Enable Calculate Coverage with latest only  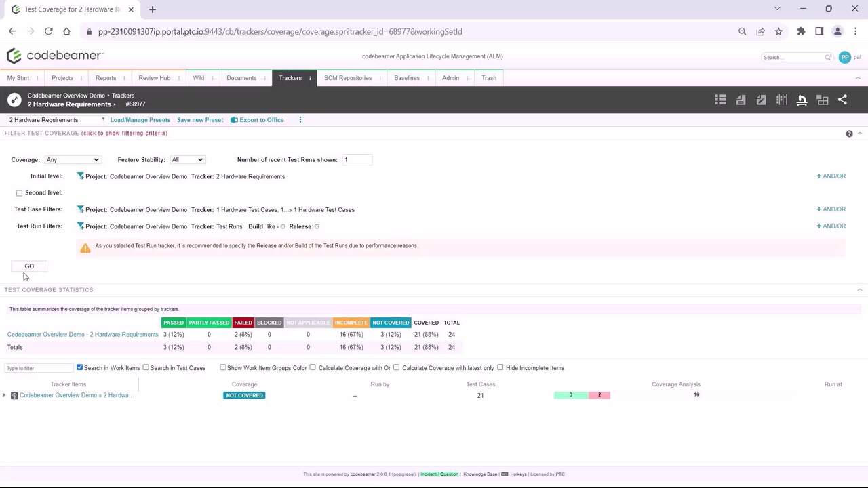click(397, 367)
